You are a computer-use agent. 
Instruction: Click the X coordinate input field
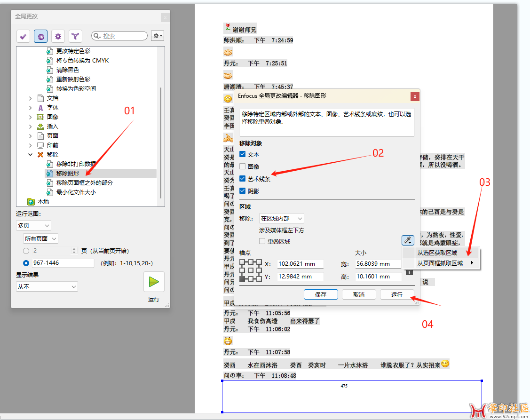click(300, 264)
